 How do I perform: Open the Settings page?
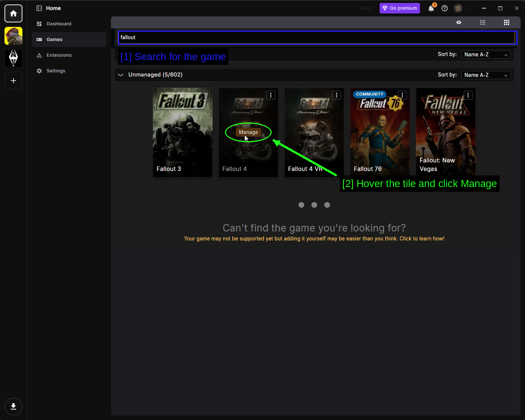pyautogui.click(x=69, y=71)
